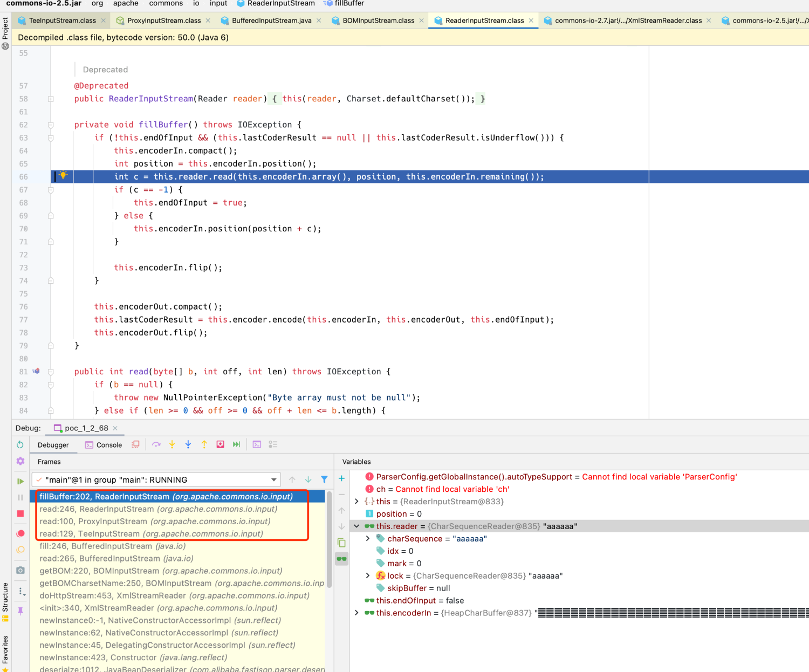This screenshot has height=672, width=809.
Task: Stop the debug session with red square
Action: (x=20, y=513)
